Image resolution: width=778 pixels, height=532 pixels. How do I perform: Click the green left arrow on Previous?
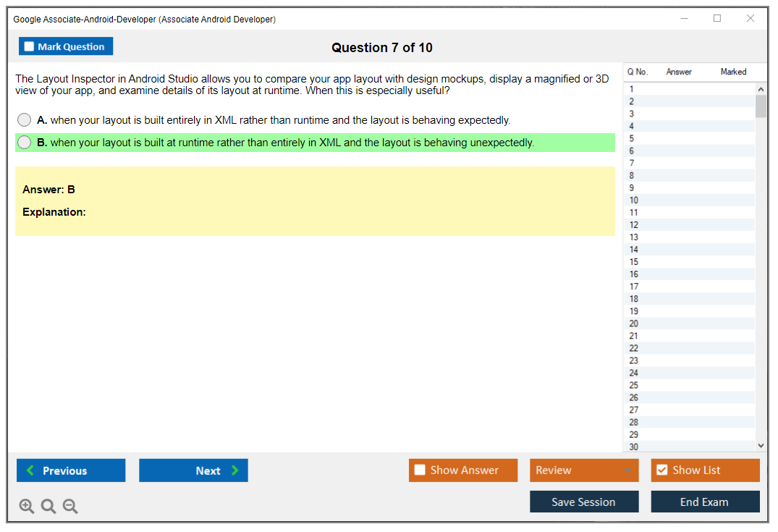[30, 470]
